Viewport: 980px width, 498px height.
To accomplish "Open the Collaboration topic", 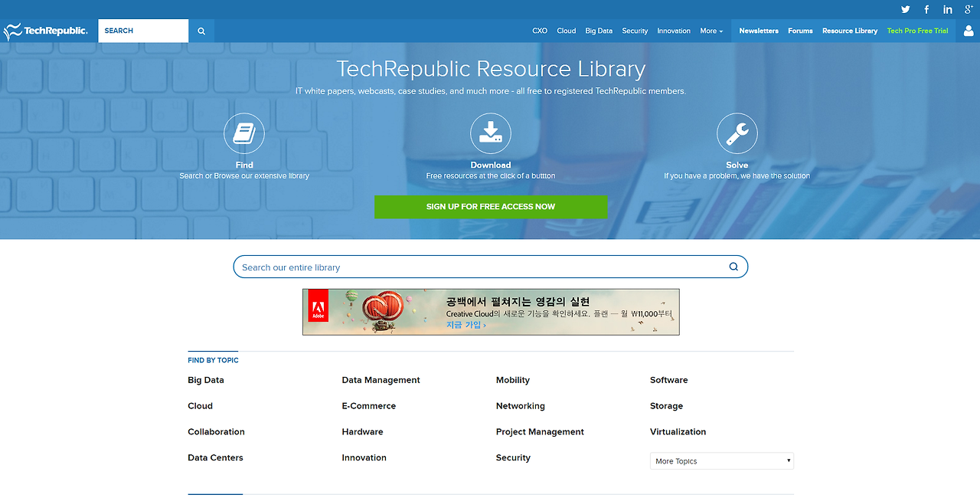I will [217, 432].
